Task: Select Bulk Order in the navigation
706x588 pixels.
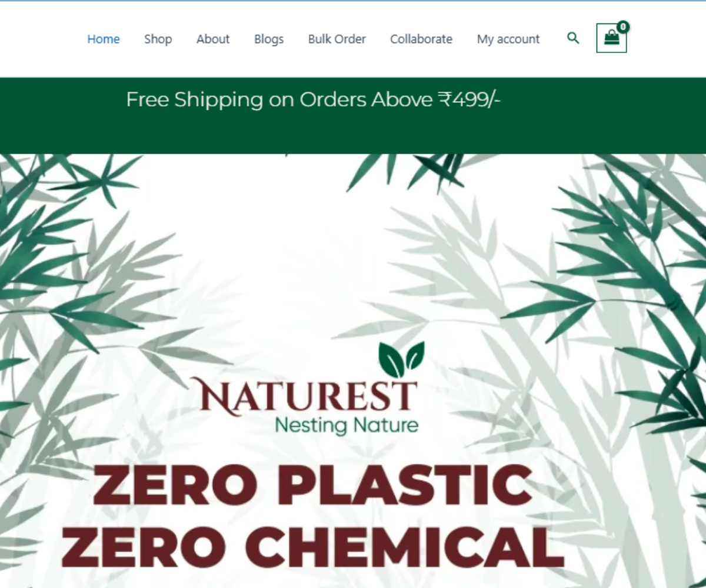Action: point(337,39)
